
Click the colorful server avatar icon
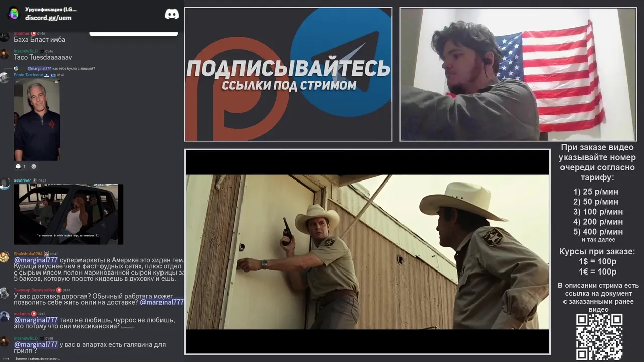point(14,14)
